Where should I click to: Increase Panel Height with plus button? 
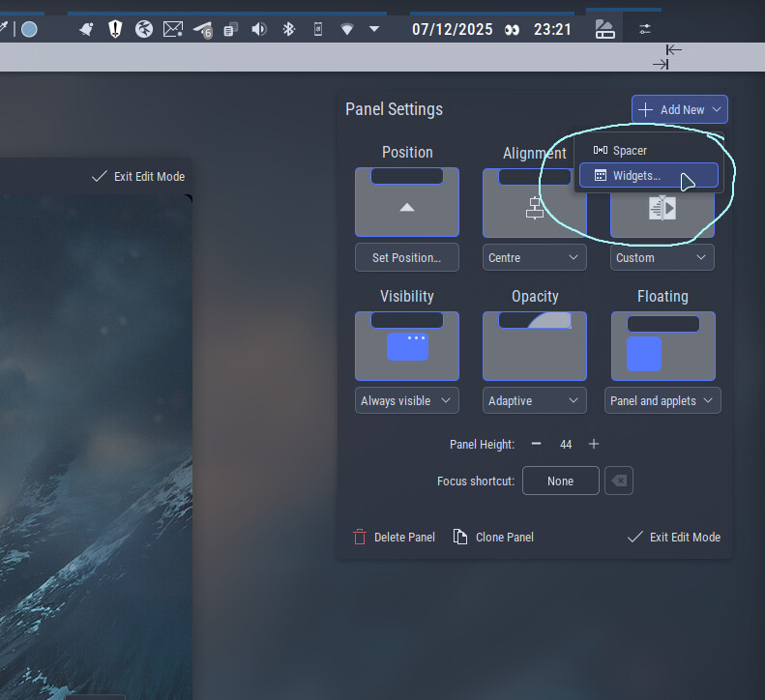(x=594, y=444)
